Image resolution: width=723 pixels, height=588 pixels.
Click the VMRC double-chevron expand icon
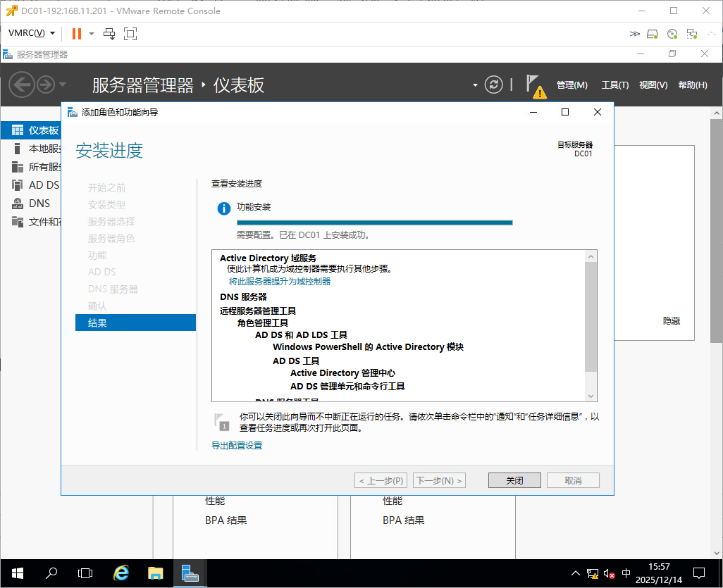pos(634,34)
